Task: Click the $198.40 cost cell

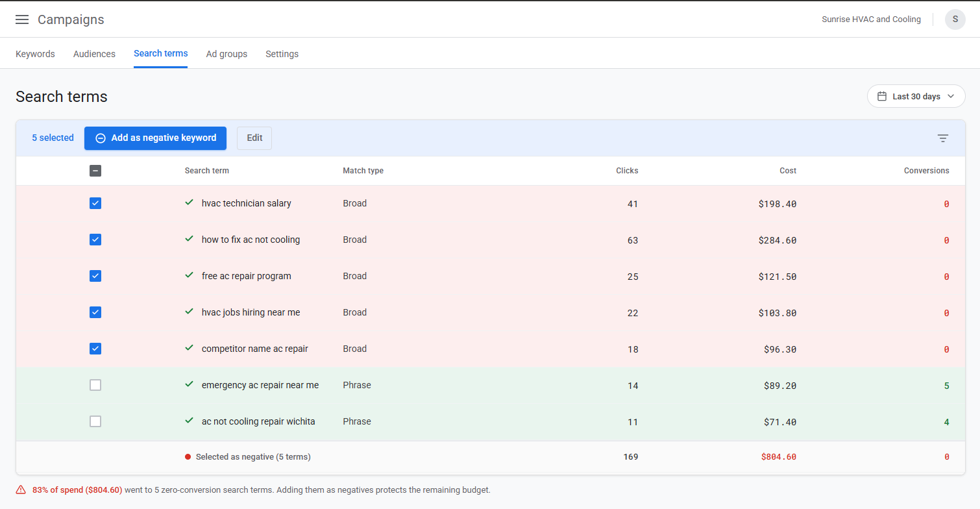Action: pos(777,204)
